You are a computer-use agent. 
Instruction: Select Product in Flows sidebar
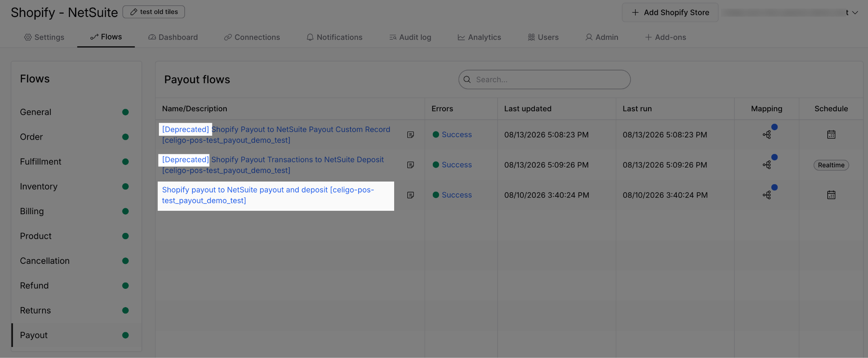coord(76,236)
